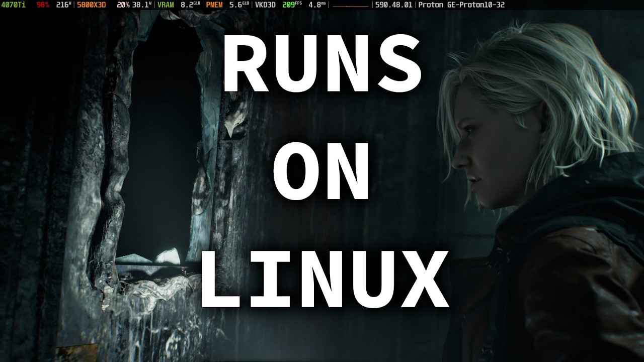Click the large RUNS title word

323,63
